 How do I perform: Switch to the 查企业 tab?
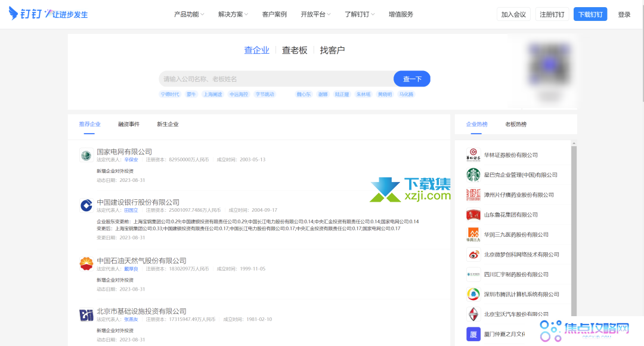point(256,50)
